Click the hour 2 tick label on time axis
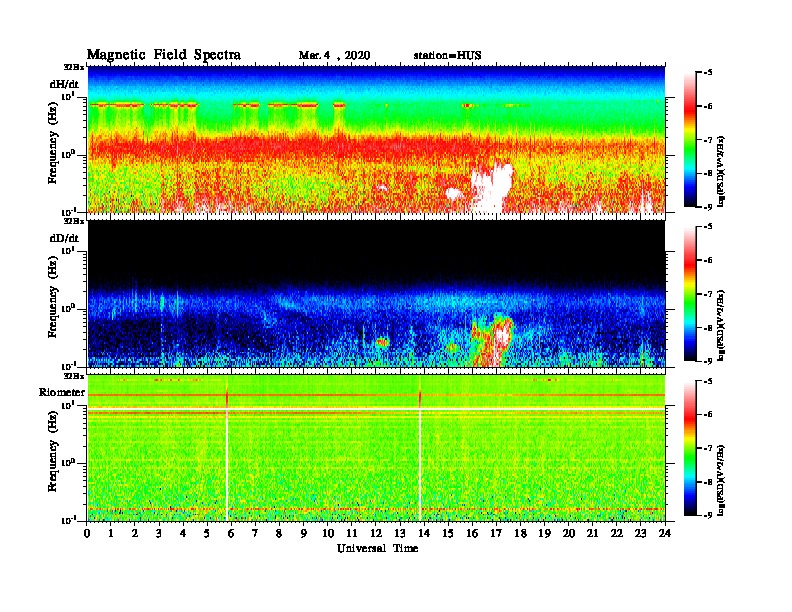792x612 pixels. pos(134,533)
